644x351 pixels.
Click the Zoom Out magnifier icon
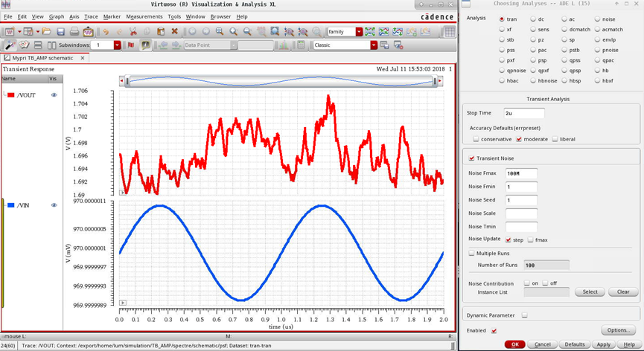point(247,31)
